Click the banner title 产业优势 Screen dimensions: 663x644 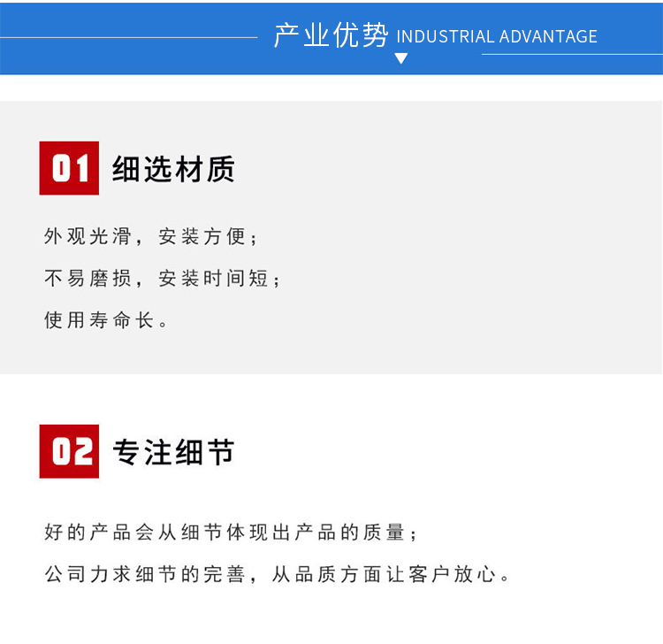(331, 35)
